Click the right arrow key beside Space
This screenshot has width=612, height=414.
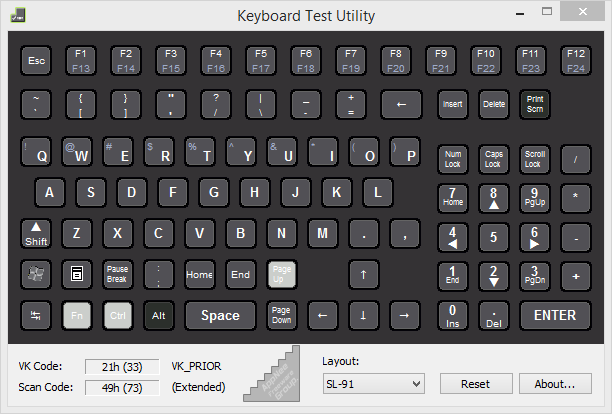405,315
